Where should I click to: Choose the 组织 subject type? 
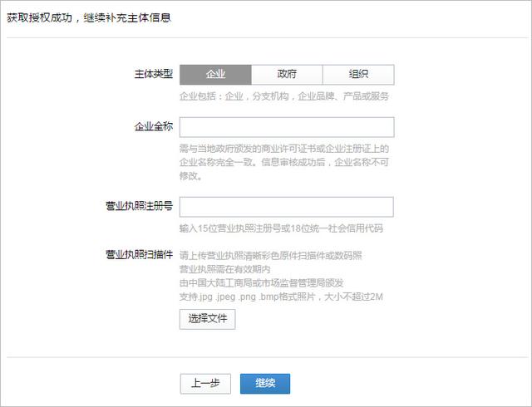[358, 75]
